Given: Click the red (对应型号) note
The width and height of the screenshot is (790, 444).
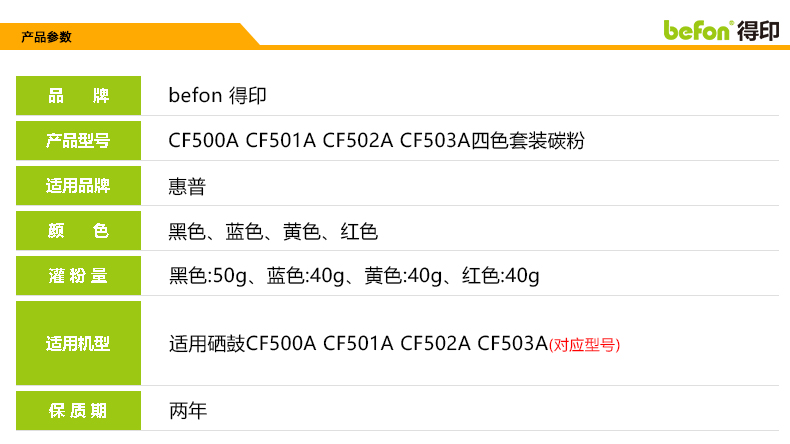Looking at the screenshot, I should pyautogui.click(x=585, y=345).
